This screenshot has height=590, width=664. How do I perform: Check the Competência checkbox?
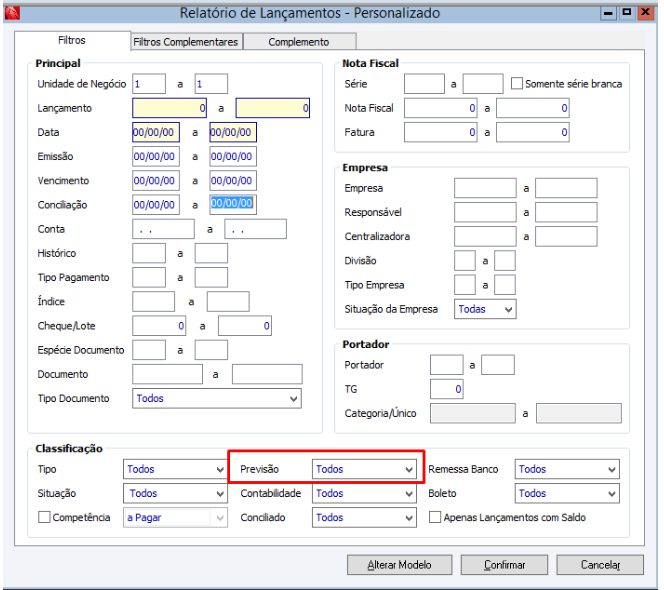44,517
